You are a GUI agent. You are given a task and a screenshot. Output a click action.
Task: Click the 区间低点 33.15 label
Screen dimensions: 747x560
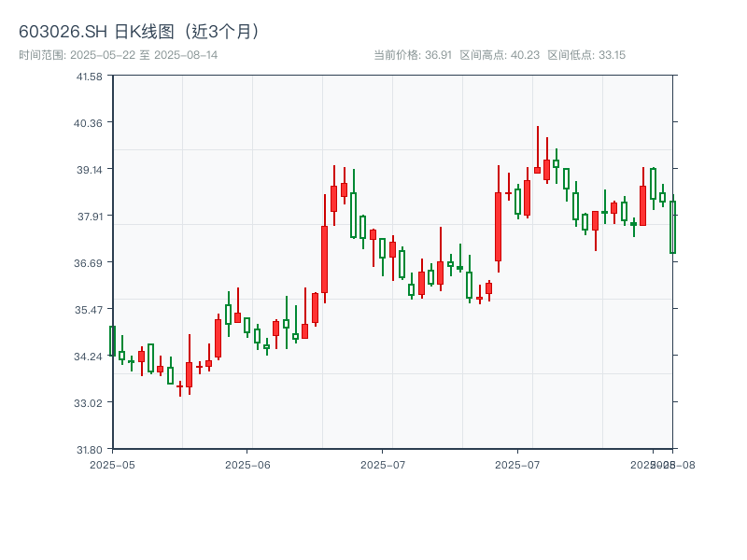pos(586,55)
